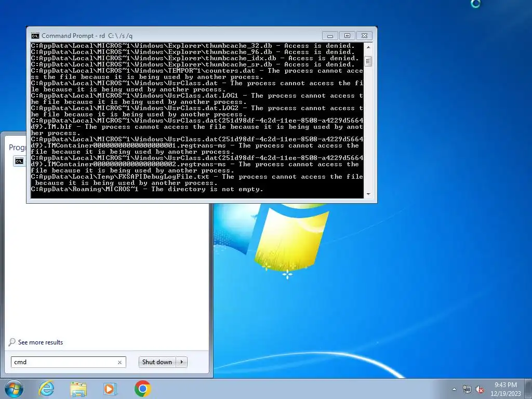Viewport: 532px width, 399px height.
Task: Minimize the Command Prompt window
Action: point(330,36)
